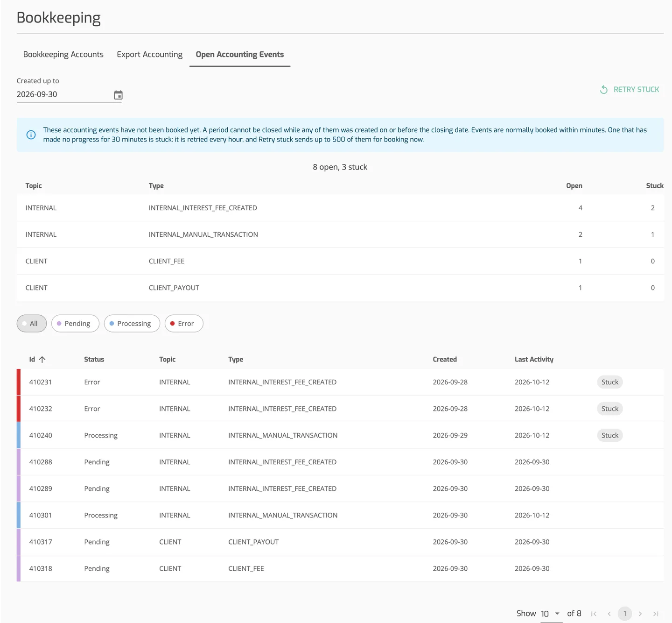Filter events by Pending status
This screenshot has height=623, width=672.
click(75, 324)
